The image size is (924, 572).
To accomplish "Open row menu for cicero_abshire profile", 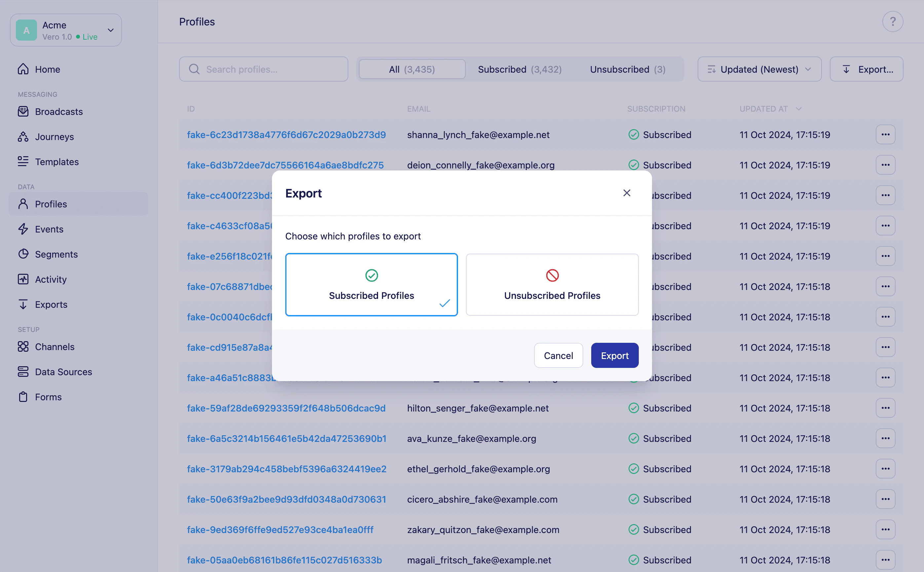I will pyautogui.click(x=885, y=499).
